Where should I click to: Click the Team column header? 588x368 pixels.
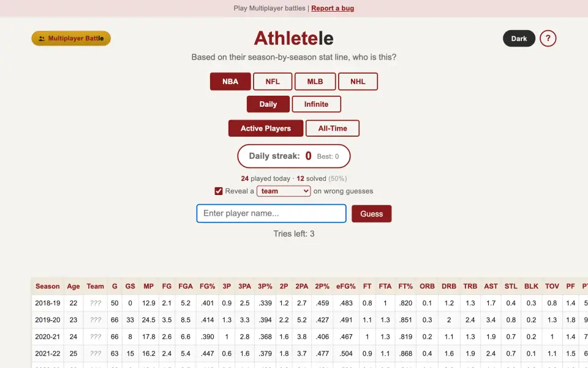96,286
